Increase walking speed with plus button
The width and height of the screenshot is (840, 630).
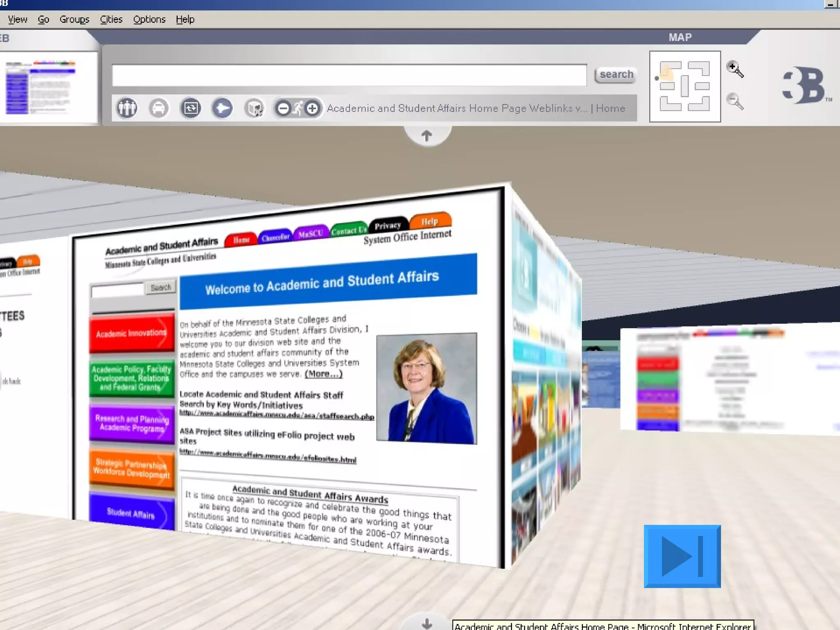coord(313,108)
